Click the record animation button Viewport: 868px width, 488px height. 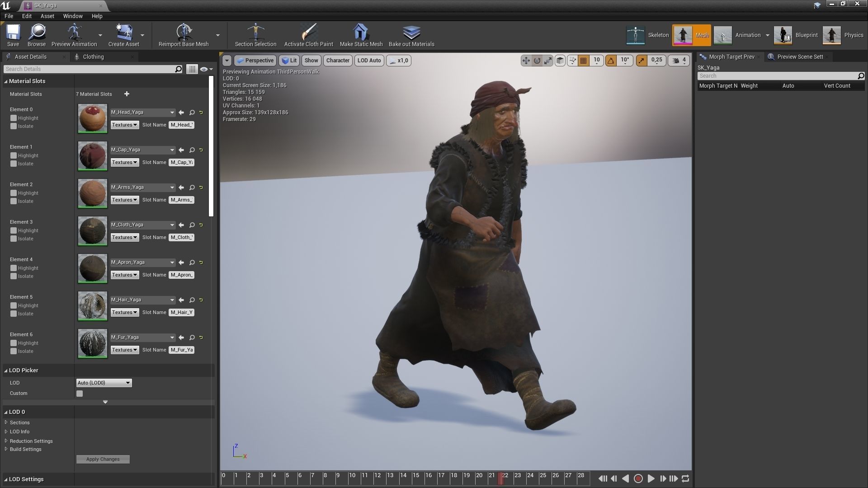[x=638, y=479]
